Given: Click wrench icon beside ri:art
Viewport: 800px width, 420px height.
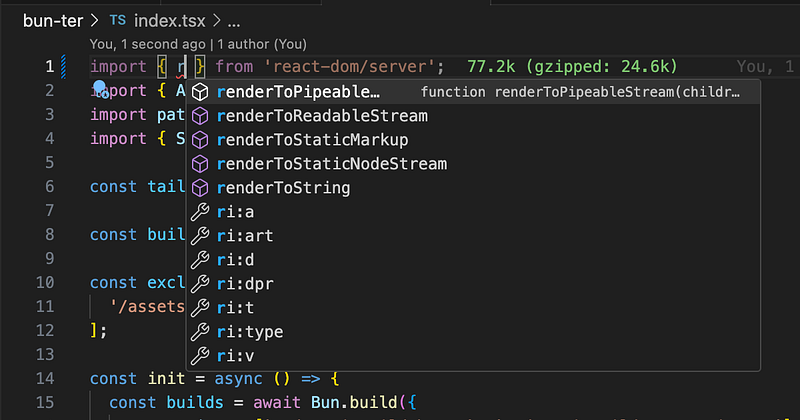Looking at the screenshot, I should (200, 236).
